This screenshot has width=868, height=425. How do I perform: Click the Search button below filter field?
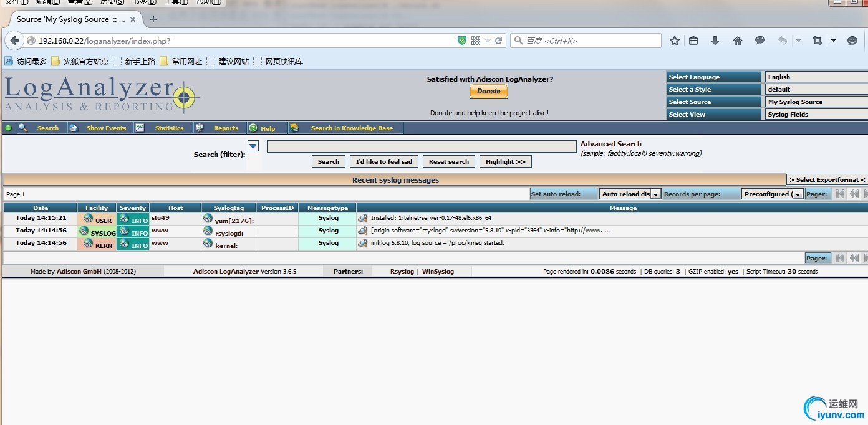coord(329,161)
